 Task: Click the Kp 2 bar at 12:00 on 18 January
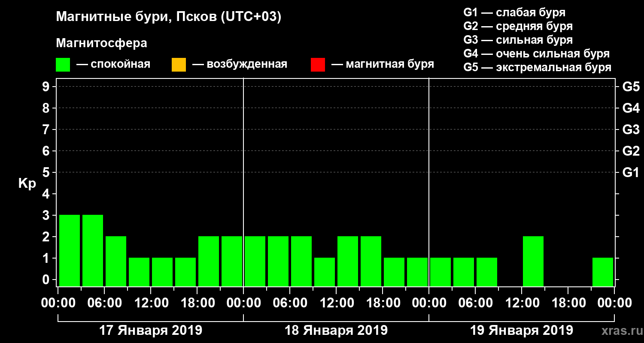(348, 261)
